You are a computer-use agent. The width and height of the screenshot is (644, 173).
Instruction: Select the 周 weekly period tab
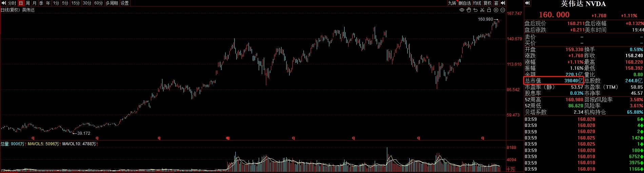tap(28, 3)
